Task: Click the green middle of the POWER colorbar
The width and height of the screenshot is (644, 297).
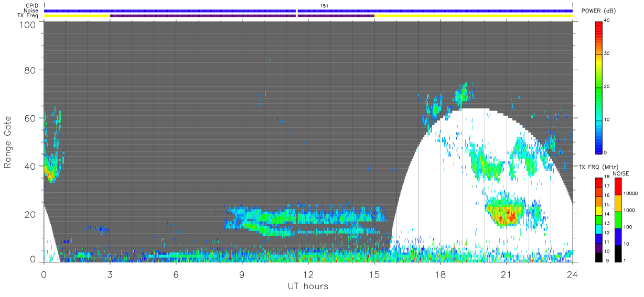Action: (599, 86)
